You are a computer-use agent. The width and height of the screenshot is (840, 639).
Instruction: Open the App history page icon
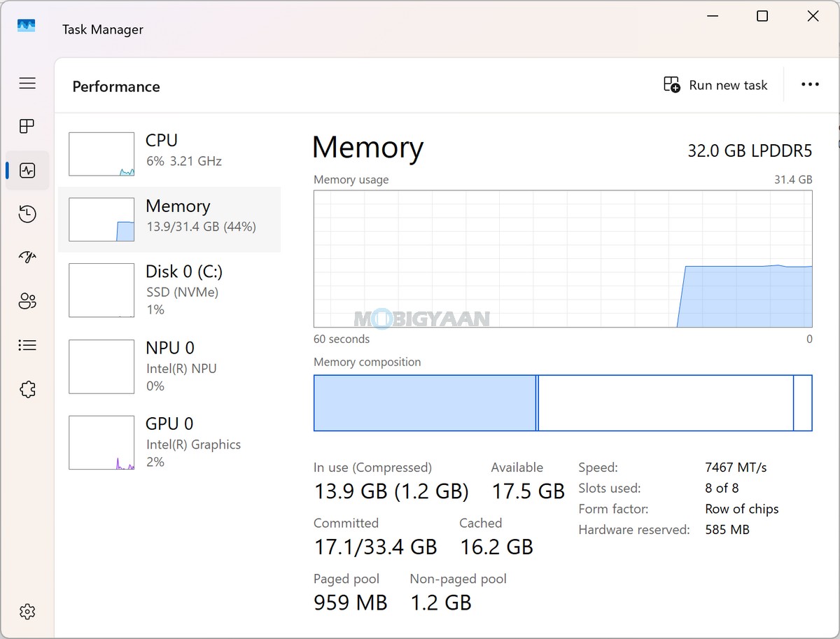(x=27, y=214)
